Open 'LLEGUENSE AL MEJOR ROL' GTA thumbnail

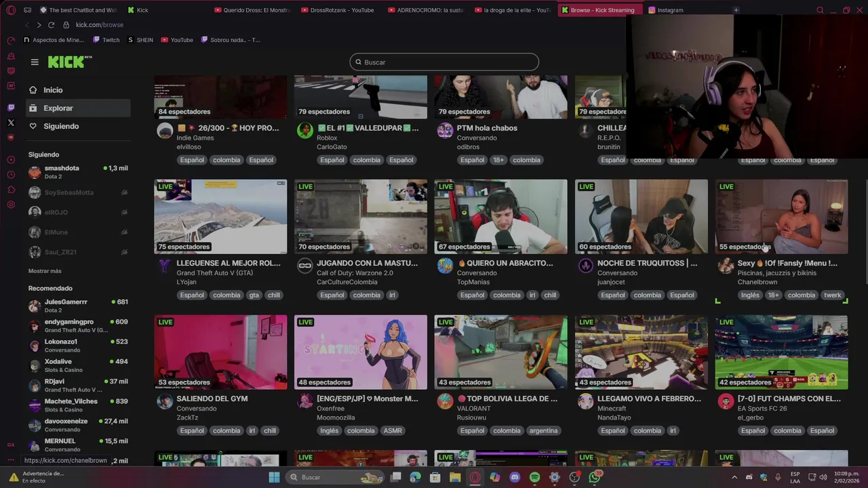coord(220,216)
